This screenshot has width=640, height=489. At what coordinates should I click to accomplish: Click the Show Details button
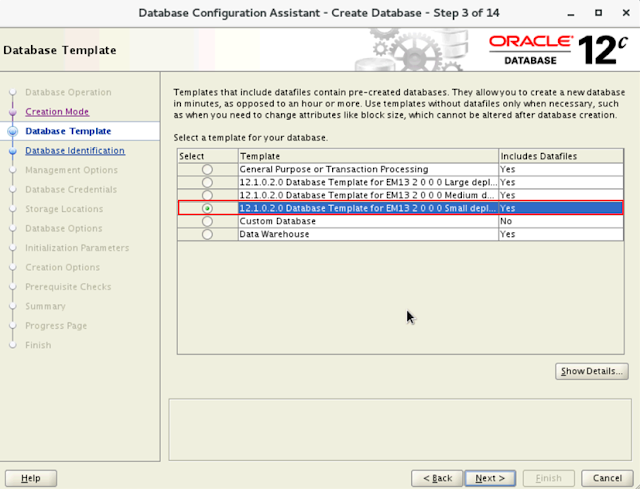[x=591, y=371]
